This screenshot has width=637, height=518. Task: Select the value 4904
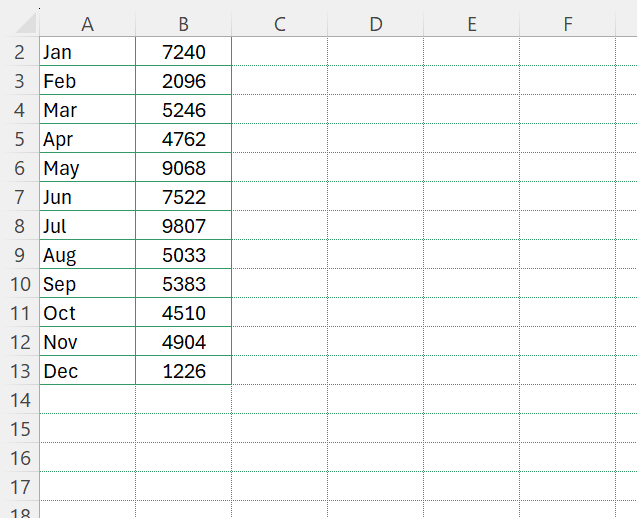click(184, 342)
